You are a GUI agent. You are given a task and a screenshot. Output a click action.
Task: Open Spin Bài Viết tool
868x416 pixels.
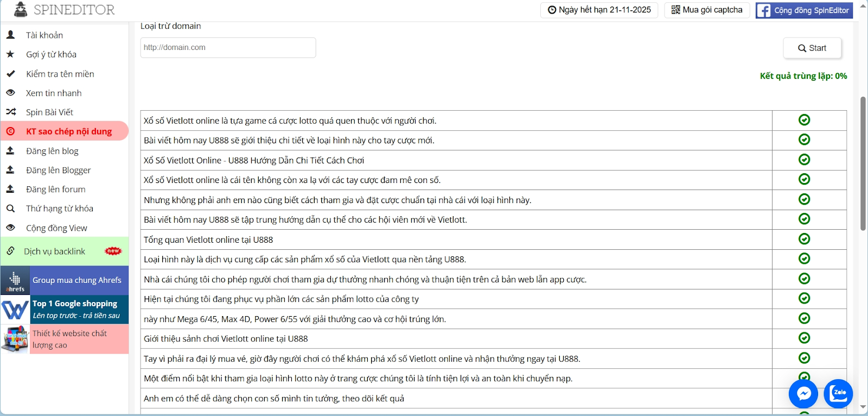click(x=65, y=112)
